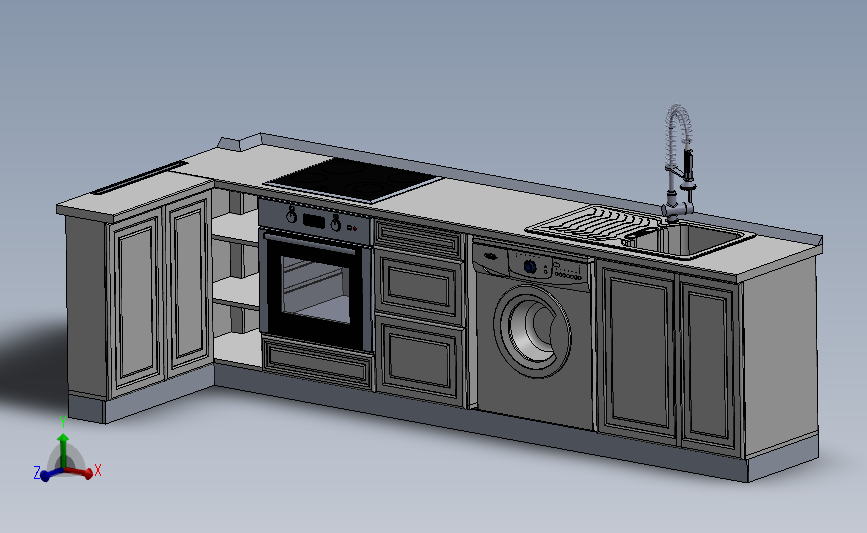Select the right end side panel
Viewport: 867px width, 533px height.
point(780,359)
